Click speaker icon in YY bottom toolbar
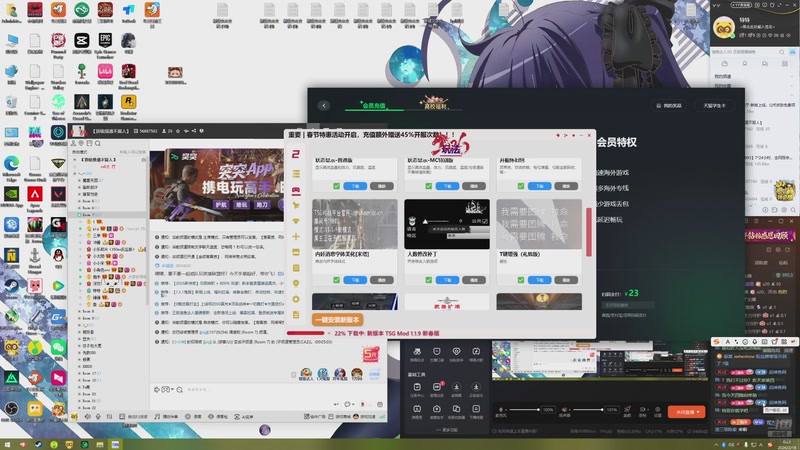 coord(87,417)
